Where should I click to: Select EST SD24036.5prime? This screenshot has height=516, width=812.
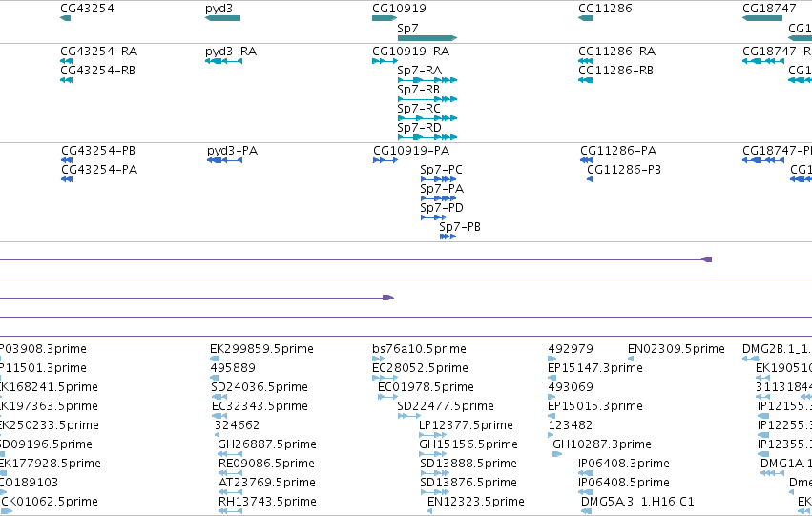pyautogui.click(x=219, y=397)
